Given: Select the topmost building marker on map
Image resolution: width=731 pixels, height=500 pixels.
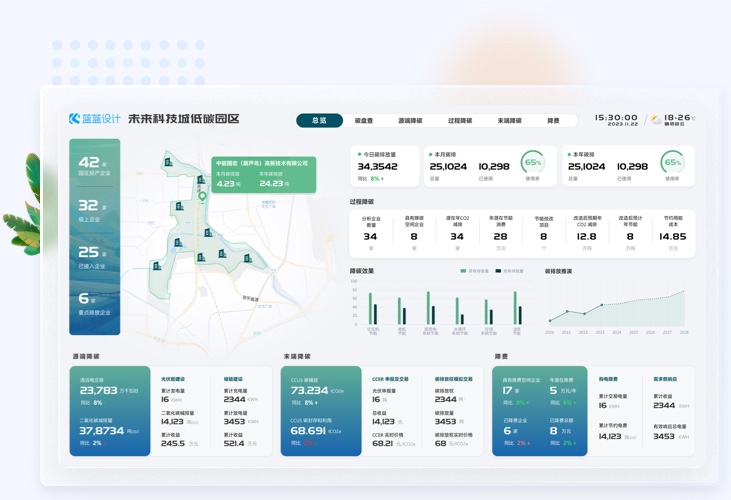Looking at the screenshot, I should tap(168, 162).
